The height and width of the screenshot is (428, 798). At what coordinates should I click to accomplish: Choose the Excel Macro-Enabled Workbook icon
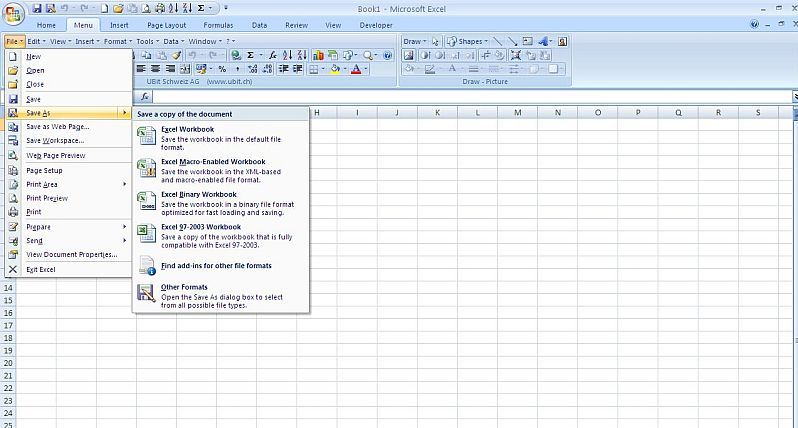point(146,168)
